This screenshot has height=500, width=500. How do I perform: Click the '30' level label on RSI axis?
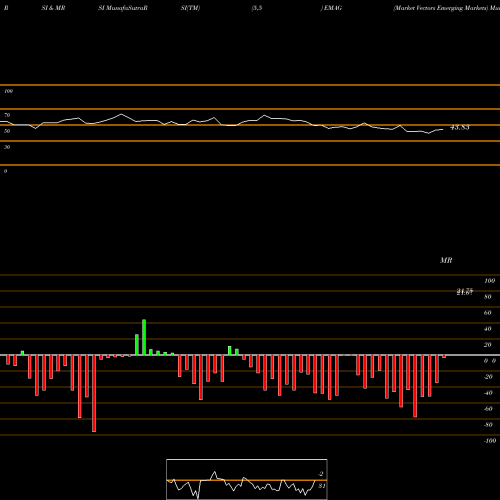point(7,147)
